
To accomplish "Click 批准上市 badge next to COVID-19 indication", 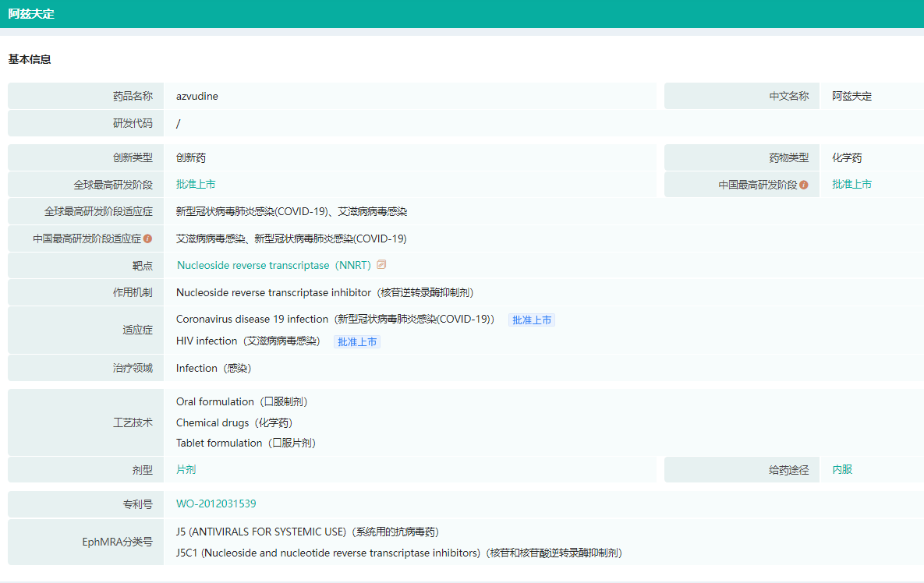I will click(532, 320).
